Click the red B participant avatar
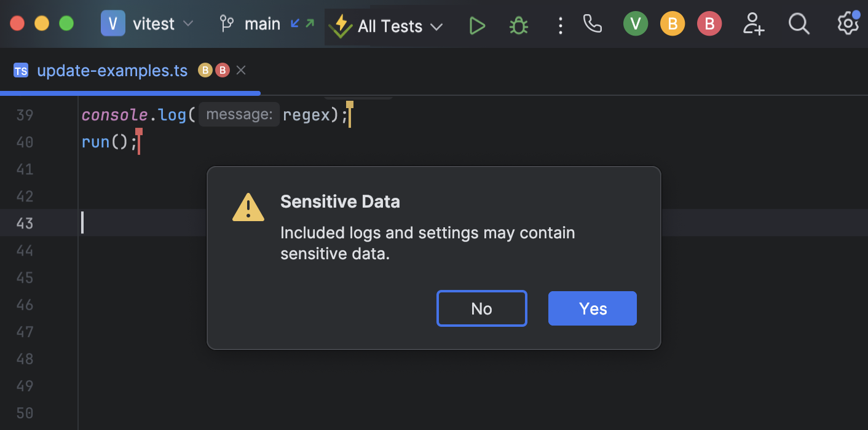Image resolution: width=868 pixels, height=430 pixels. [x=709, y=24]
